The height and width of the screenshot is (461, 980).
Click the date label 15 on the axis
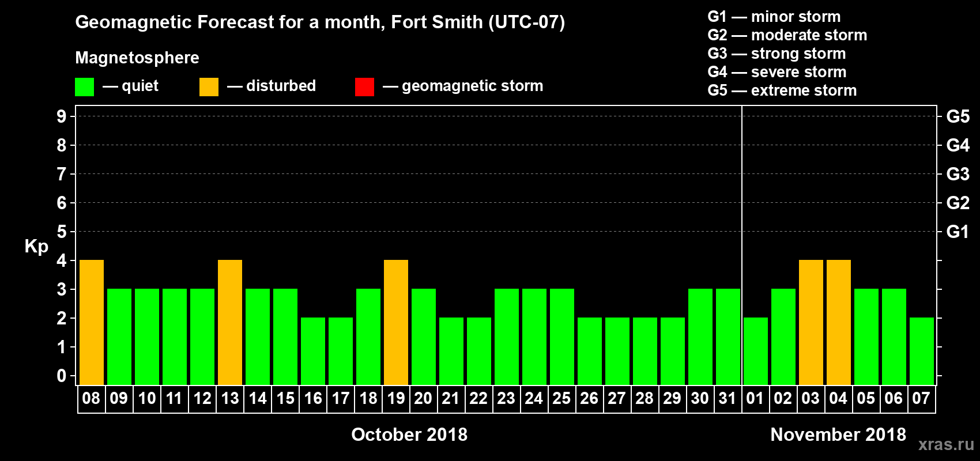[x=285, y=399]
